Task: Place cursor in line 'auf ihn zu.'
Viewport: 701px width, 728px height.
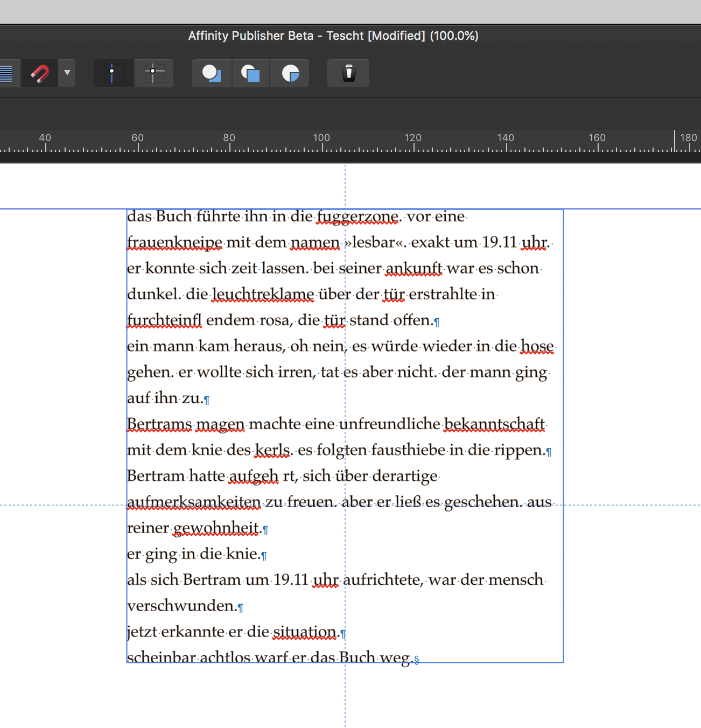Action: (x=165, y=398)
